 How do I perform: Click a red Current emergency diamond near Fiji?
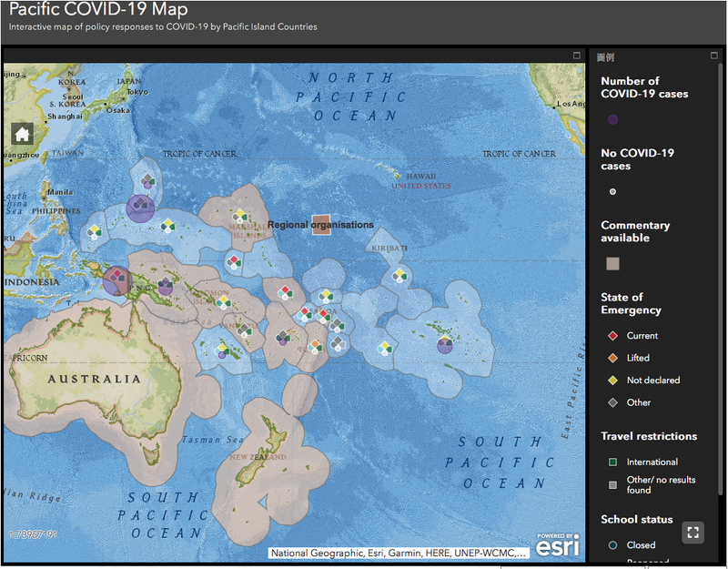302,310
